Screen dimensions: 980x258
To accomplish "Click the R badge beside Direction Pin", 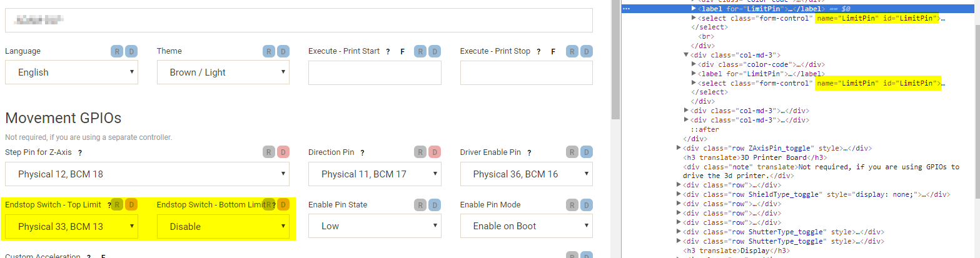I will [x=420, y=152].
